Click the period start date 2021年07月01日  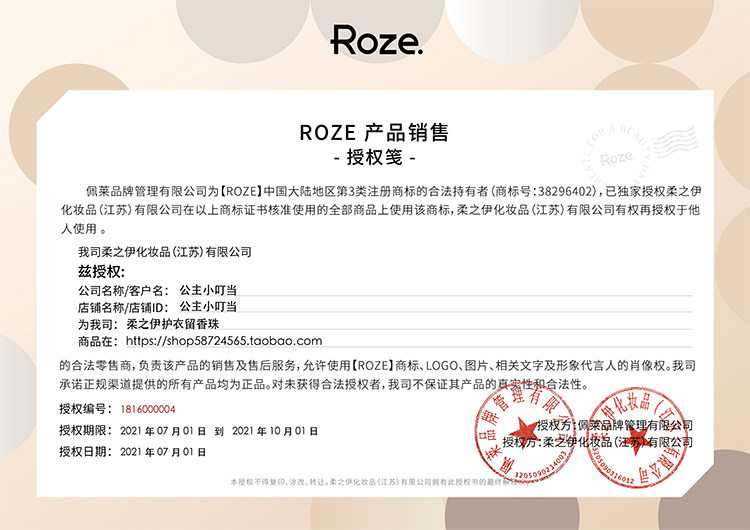(x=163, y=431)
